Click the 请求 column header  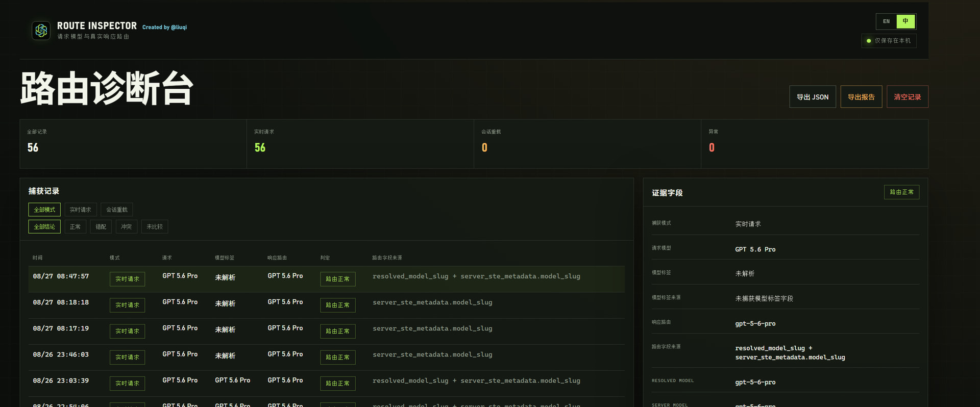[167, 258]
